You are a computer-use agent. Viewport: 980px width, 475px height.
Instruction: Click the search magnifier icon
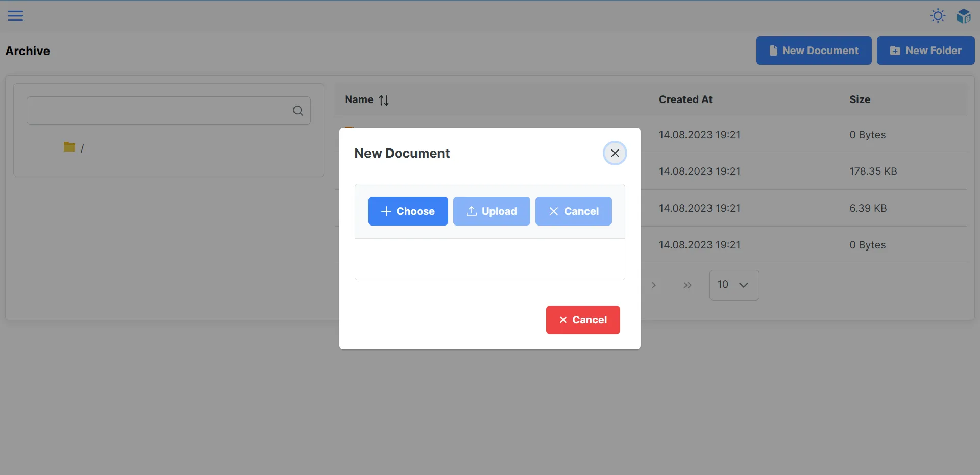click(298, 111)
